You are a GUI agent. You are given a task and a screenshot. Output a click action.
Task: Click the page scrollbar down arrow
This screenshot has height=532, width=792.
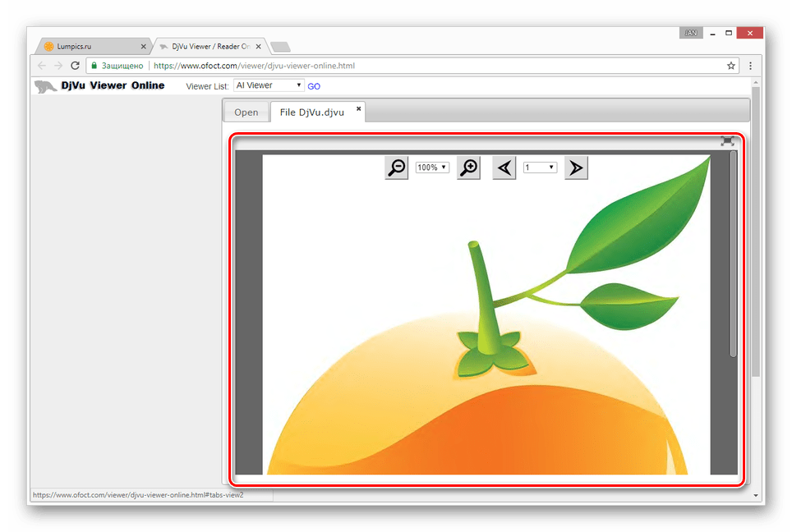coord(756,495)
